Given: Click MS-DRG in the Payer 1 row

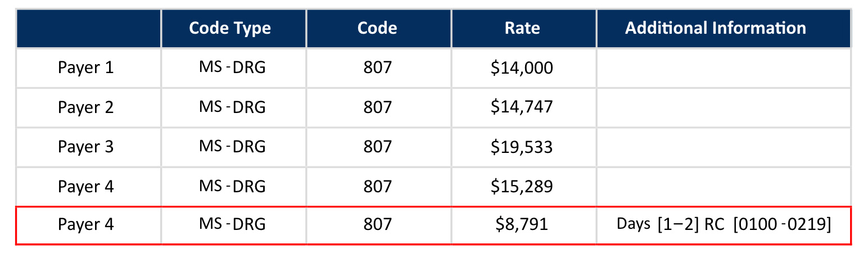Looking at the screenshot, I should click(x=232, y=68).
